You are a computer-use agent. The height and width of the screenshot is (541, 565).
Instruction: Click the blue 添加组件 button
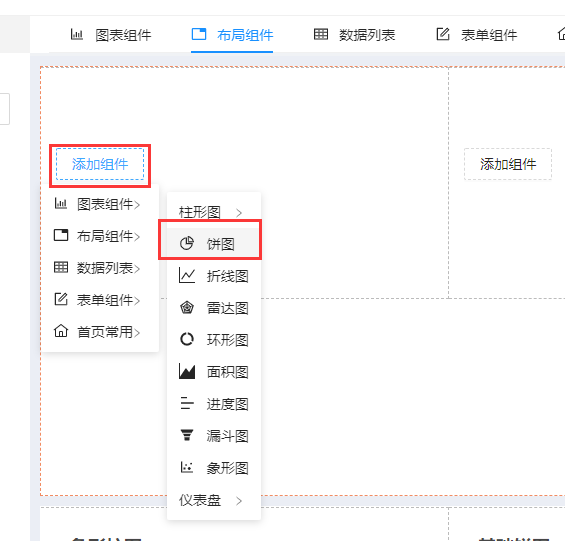100,164
